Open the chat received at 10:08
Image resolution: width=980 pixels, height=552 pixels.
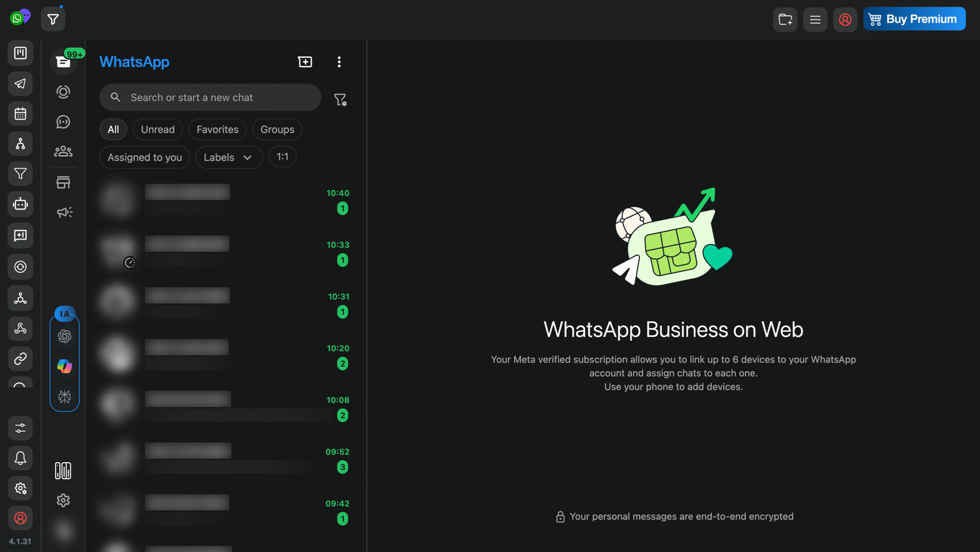pyautogui.click(x=226, y=407)
